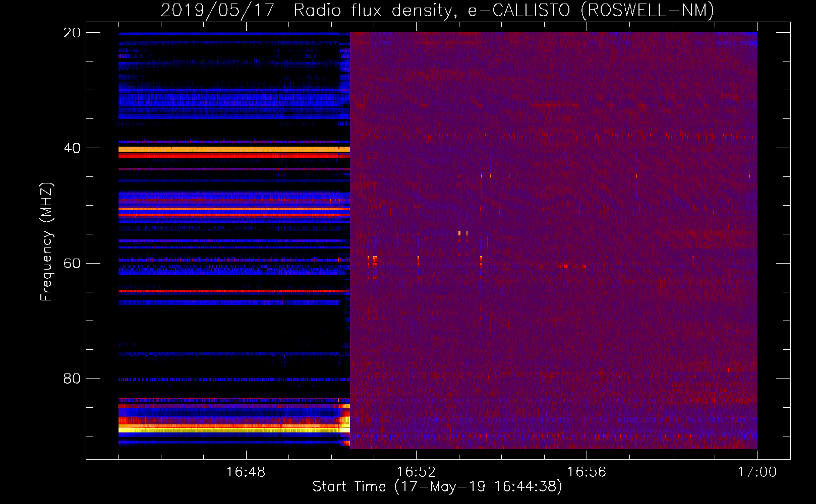
Task: Click the horizontal red streak at 60 MHz before 16:56
Action: pos(572,266)
